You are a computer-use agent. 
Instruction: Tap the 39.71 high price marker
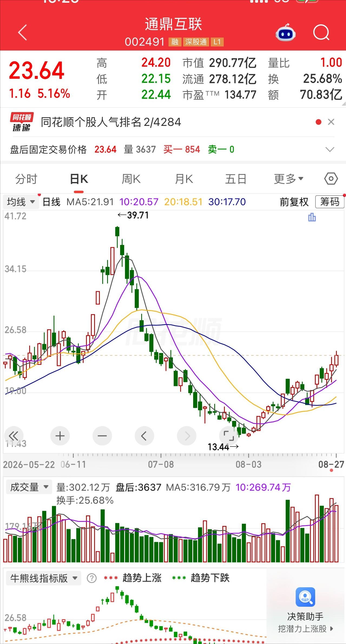tap(133, 215)
